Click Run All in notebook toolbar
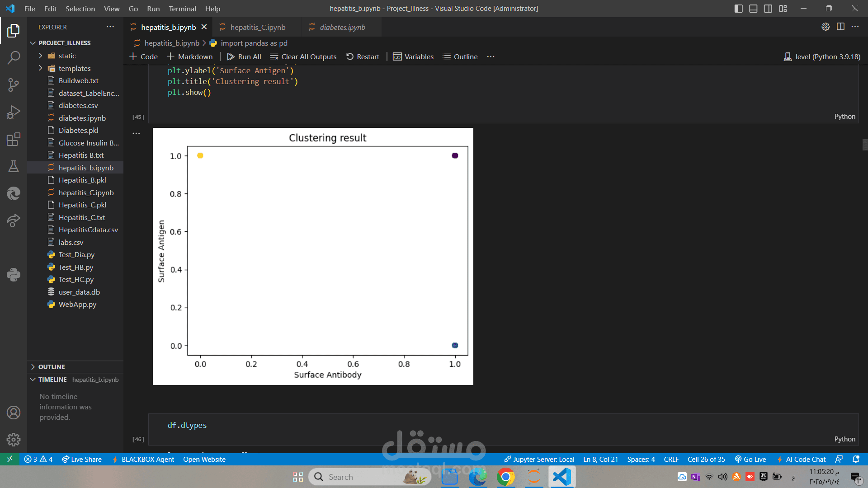This screenshot has width=868, height=488. tap(244, 56)
